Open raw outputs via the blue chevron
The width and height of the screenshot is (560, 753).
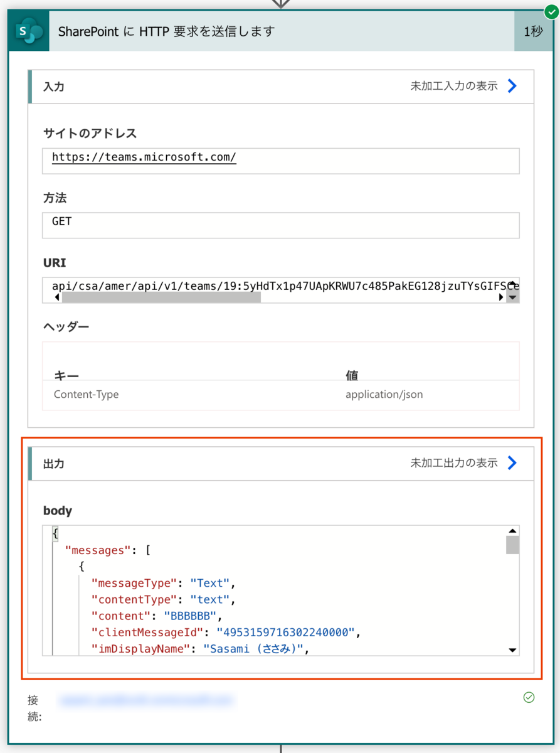[512, 463]
